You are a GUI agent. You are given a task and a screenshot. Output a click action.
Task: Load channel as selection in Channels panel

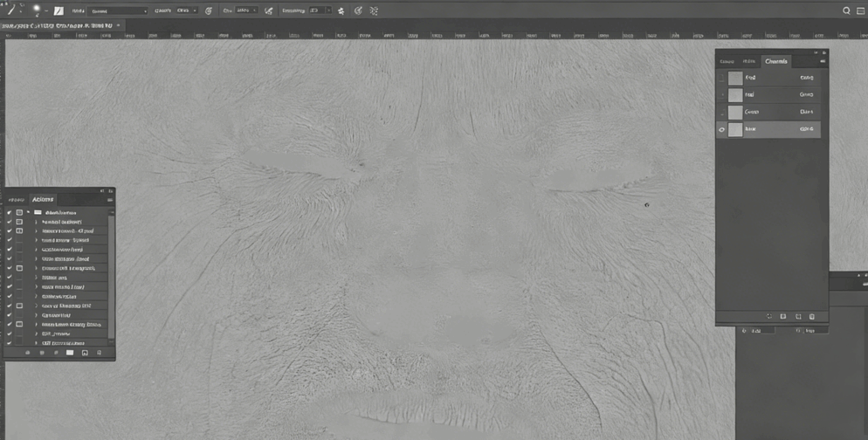tap(769, 317)
